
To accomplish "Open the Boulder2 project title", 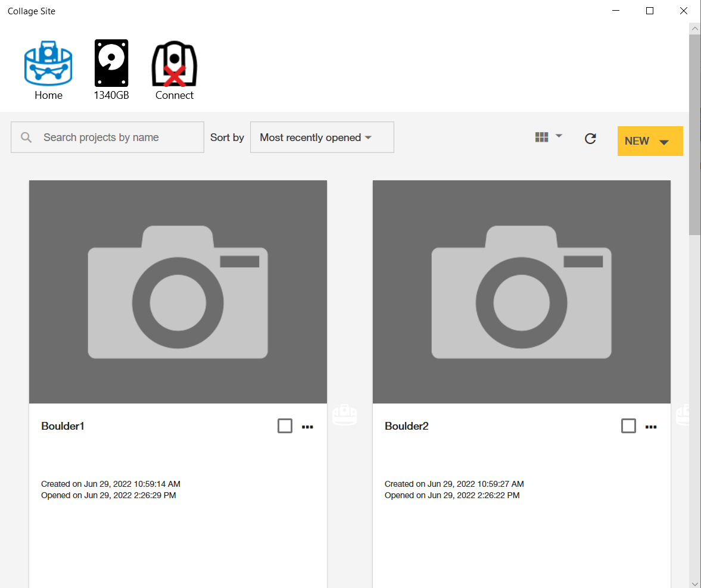I will [407, 426].
